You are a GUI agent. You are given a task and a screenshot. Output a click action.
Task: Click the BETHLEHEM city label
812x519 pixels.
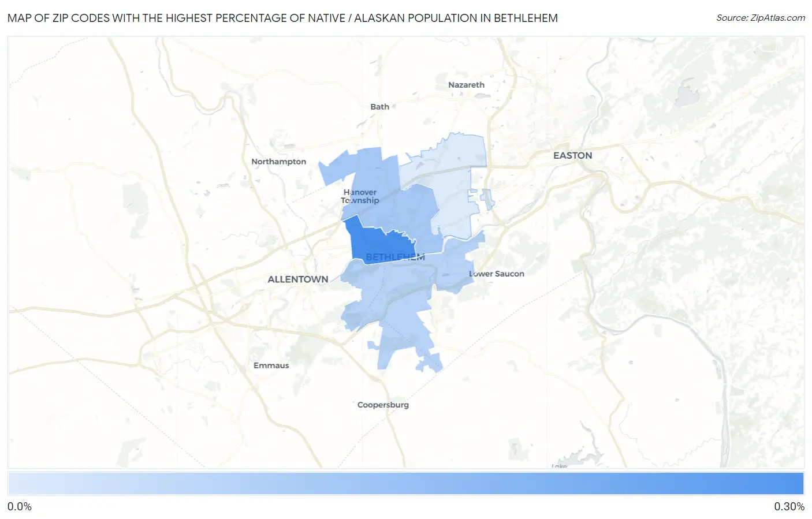coord(395,257)
